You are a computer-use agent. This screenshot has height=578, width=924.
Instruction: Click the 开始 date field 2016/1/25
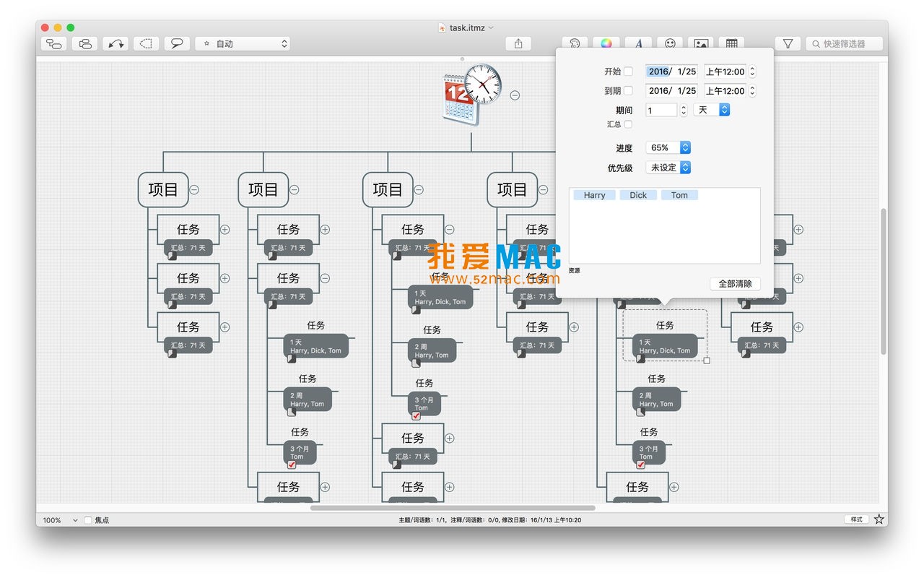671,72
